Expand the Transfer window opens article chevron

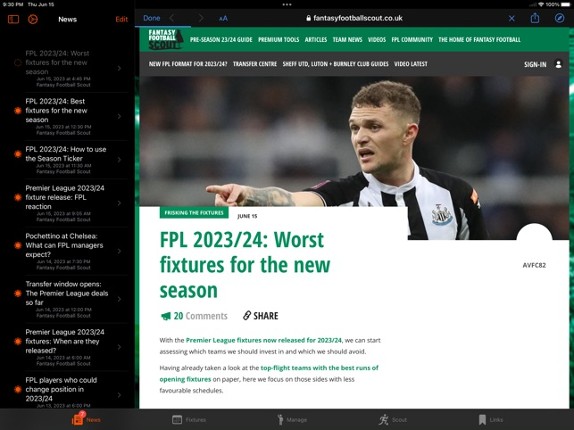pyautogui.click(x=119, y=299)
